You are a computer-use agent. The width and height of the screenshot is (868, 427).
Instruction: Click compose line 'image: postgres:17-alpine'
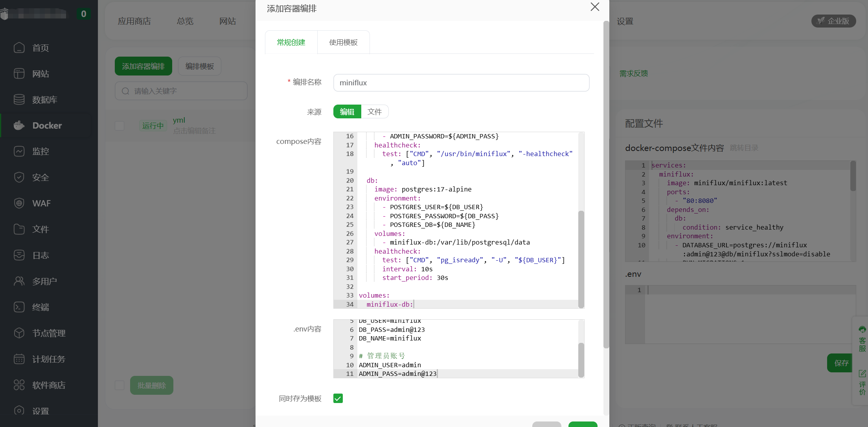423,189
